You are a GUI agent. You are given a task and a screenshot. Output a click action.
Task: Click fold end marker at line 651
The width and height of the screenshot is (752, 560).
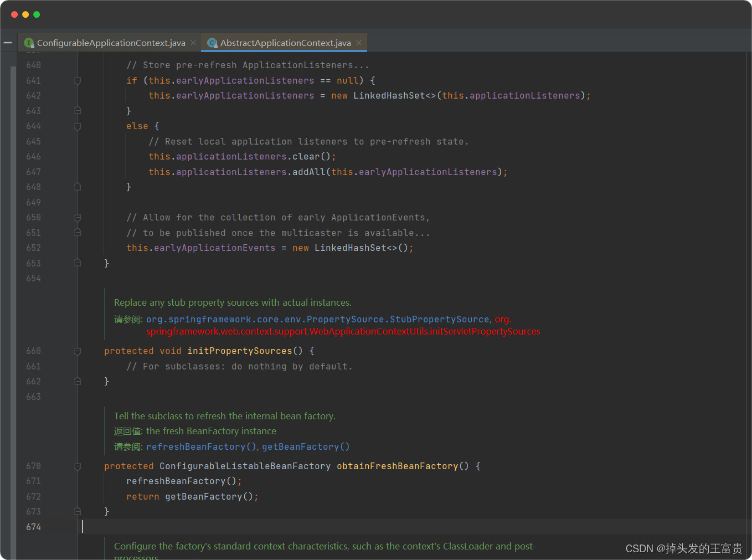(x=78, y=233)
